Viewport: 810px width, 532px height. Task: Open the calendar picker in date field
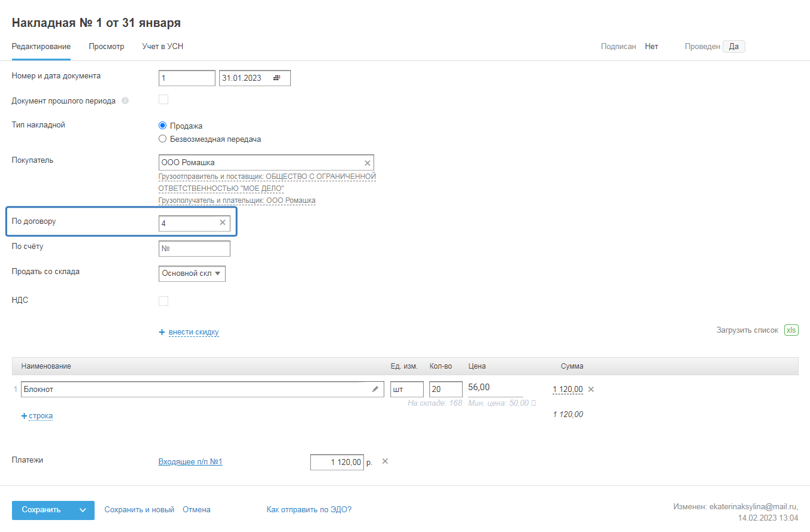tap(277, 78)
